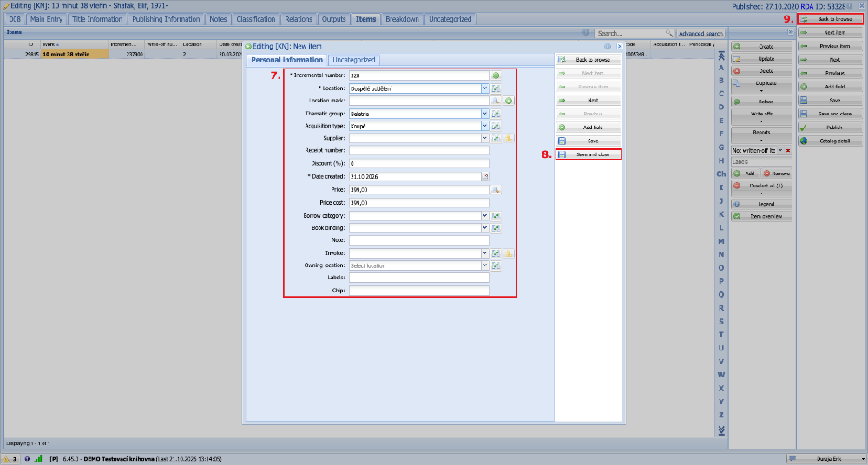Viewport: 868px width, 465px height.
Task: Click Back to browse in New item dialog
Action: click(x=589, y=59)
